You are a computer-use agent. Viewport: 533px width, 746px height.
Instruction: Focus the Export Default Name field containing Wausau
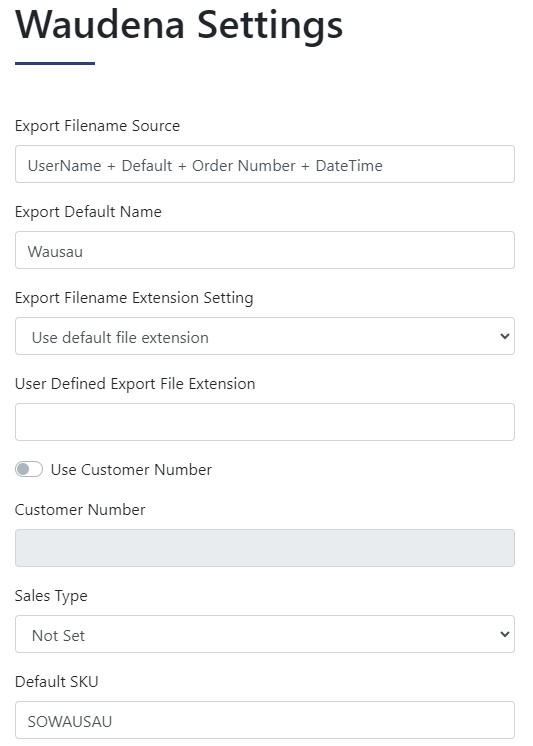(x=265, y=250)
